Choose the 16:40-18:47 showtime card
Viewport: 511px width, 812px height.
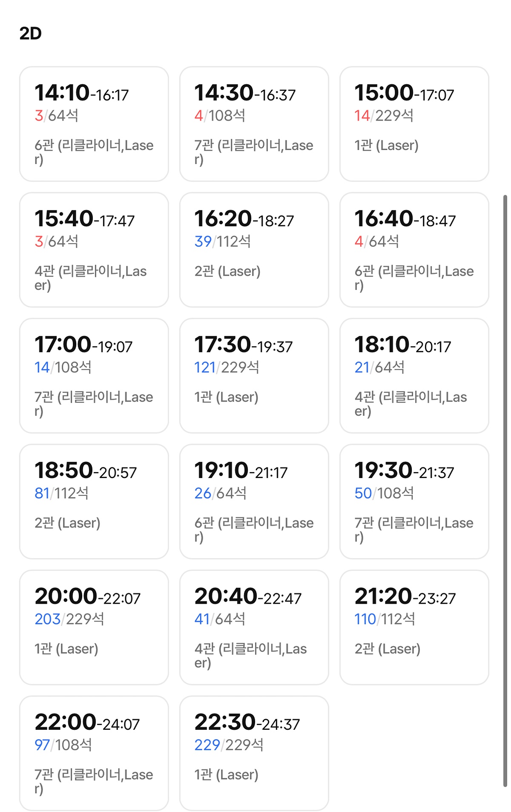pyautogui.click(x=414, y=250)
